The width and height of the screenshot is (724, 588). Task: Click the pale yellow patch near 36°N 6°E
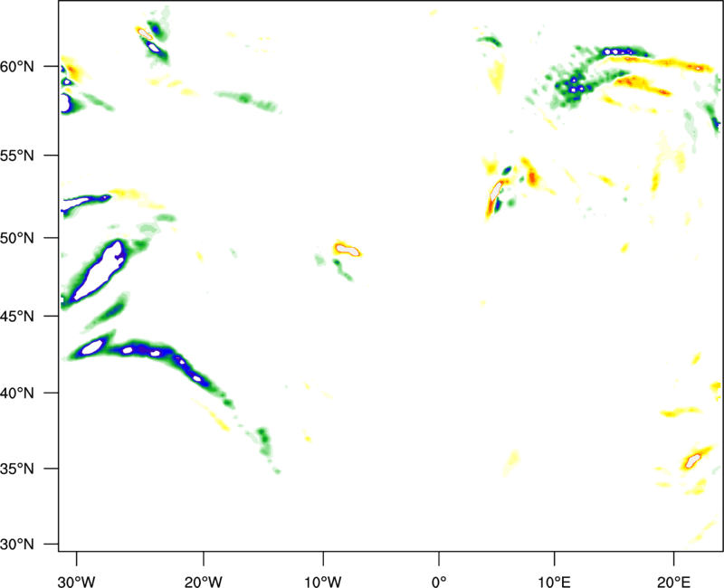[x=512, y=461]
